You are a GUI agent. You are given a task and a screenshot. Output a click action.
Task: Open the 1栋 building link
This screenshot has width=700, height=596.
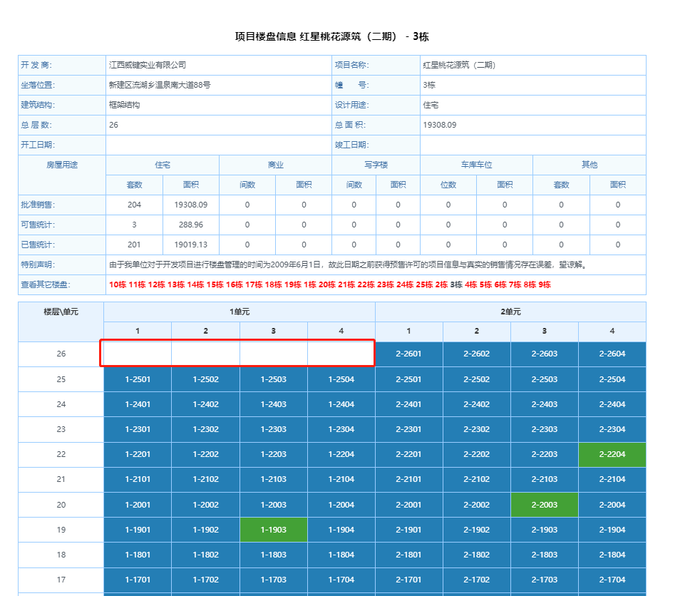[310, 284]
